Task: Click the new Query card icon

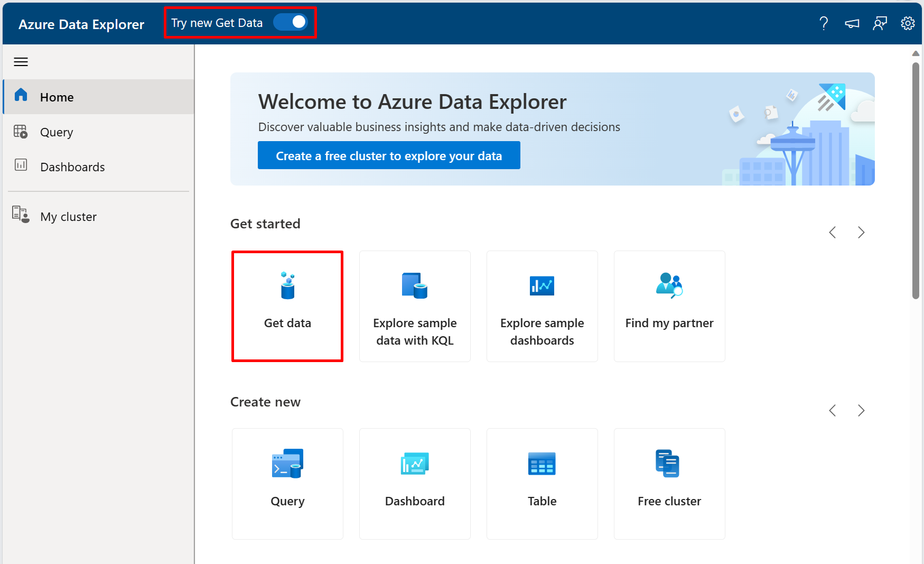Action: click(287, 464)
